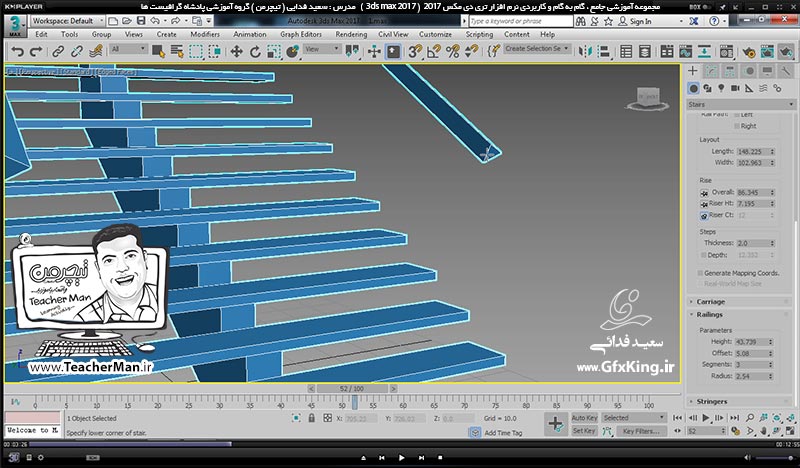The image size is (800, 468).
Task: Click the Key Filters button
Action: [x=641, y=431]
